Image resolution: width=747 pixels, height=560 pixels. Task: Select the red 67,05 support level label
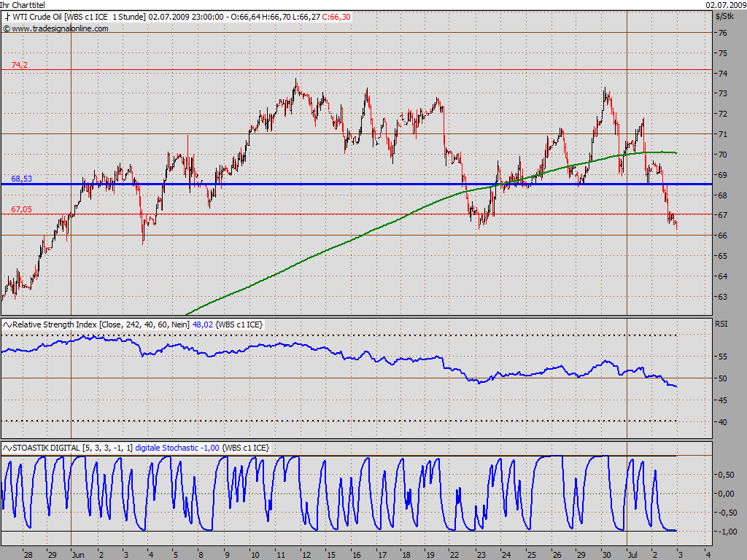click(21, 209)
